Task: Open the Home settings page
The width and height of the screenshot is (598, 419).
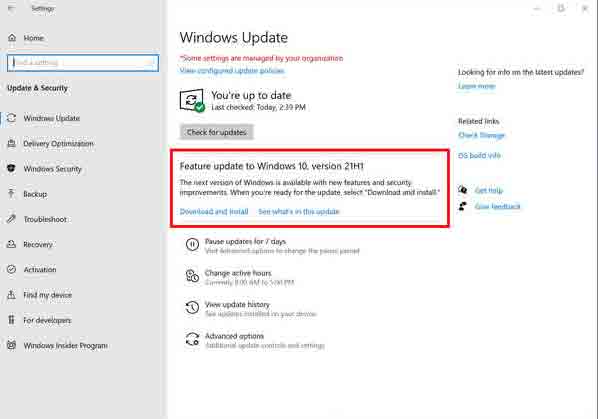Action: (x=34, y=38)
